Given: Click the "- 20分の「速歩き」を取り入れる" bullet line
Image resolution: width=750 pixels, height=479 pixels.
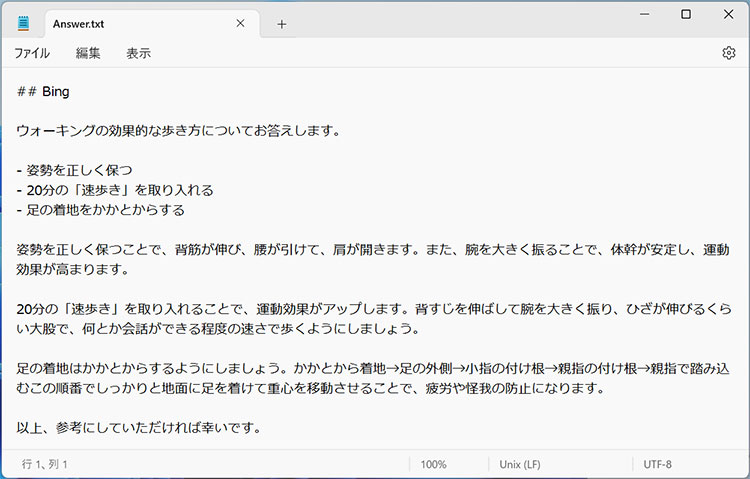Looking at the screenshot, I should pos(115,190).
